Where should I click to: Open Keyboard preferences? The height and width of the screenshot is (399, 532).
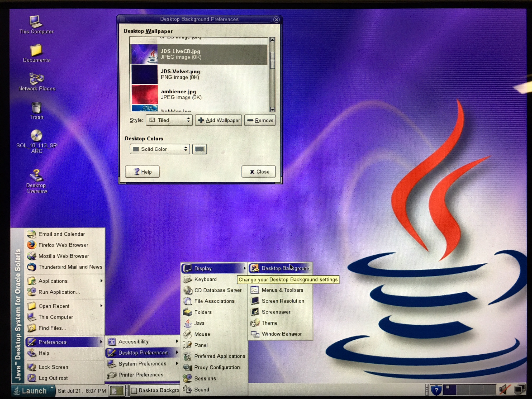tap(214, 279)
